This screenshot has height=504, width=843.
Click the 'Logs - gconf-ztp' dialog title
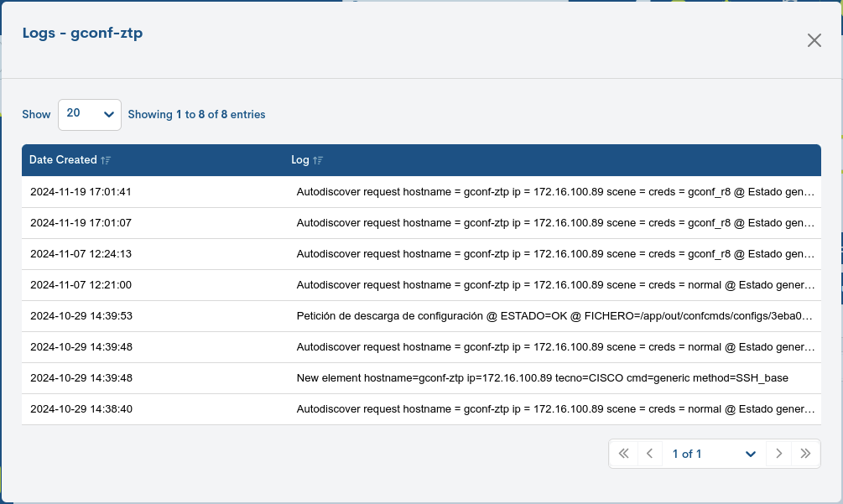tap(82, 33)
